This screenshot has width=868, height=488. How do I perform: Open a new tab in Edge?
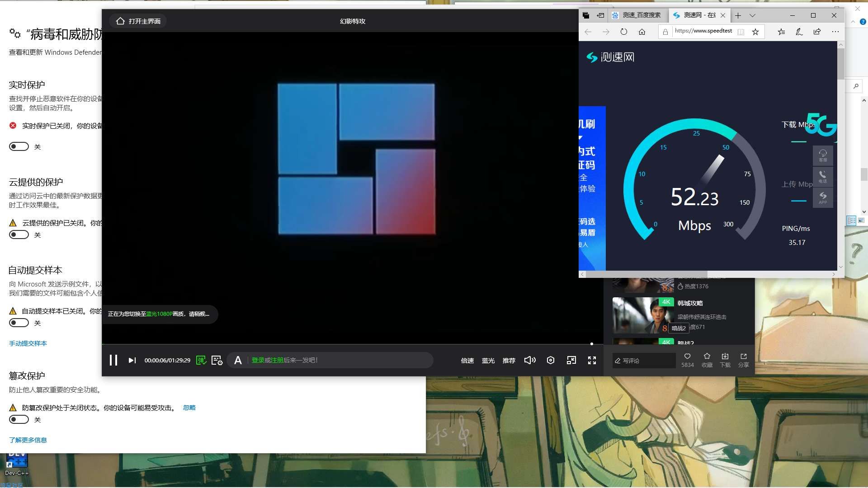pyautogui.click(x=738, y=15)
